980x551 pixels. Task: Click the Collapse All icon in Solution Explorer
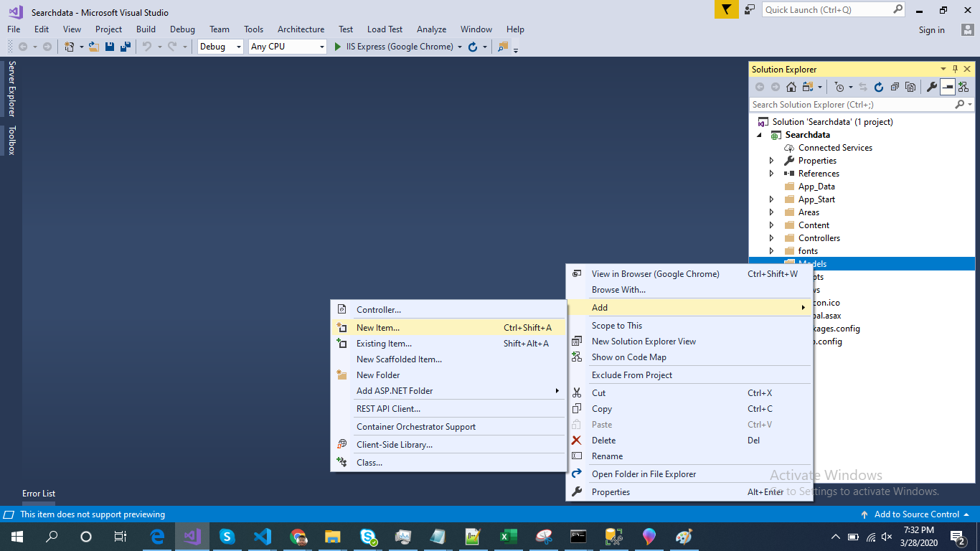click(x=895, y=87)
